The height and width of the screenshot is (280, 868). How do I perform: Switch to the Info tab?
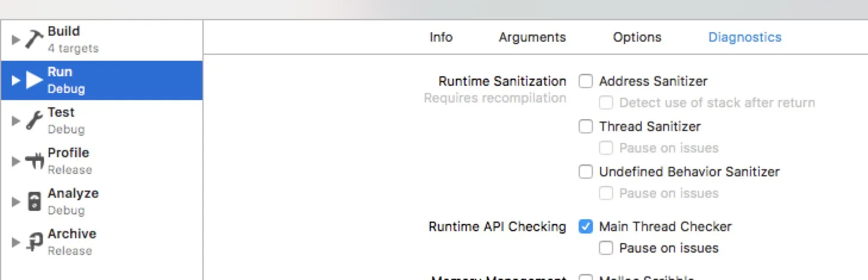pyautogui.click(x=441, y=37)
